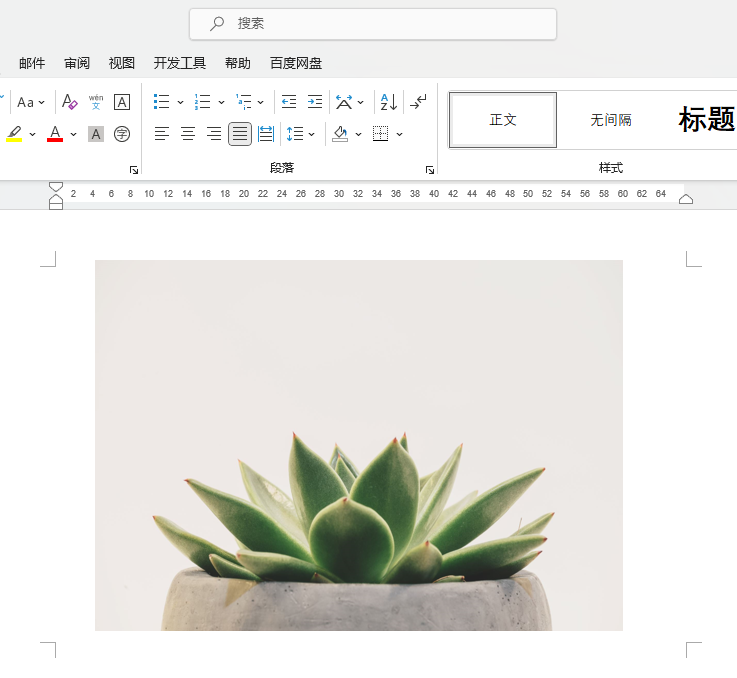
Task: Switch to 视图 (View) tab
Action: (122, 63)
